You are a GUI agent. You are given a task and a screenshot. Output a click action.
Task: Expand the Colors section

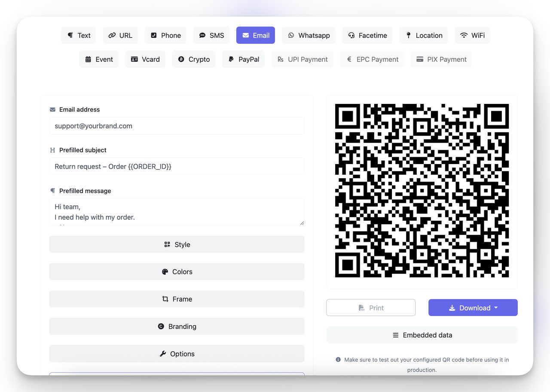tap(177, 272)
